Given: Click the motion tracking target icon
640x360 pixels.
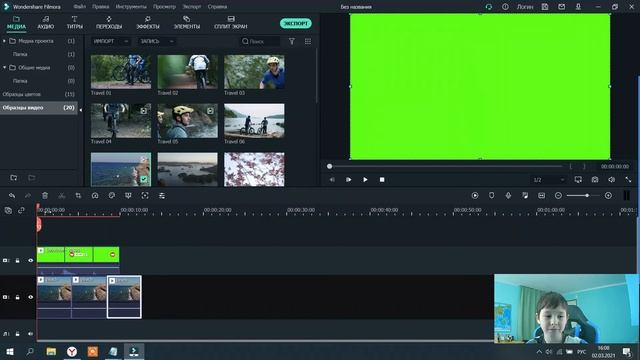Looking at the screenshot, I should tap(145, 196).
